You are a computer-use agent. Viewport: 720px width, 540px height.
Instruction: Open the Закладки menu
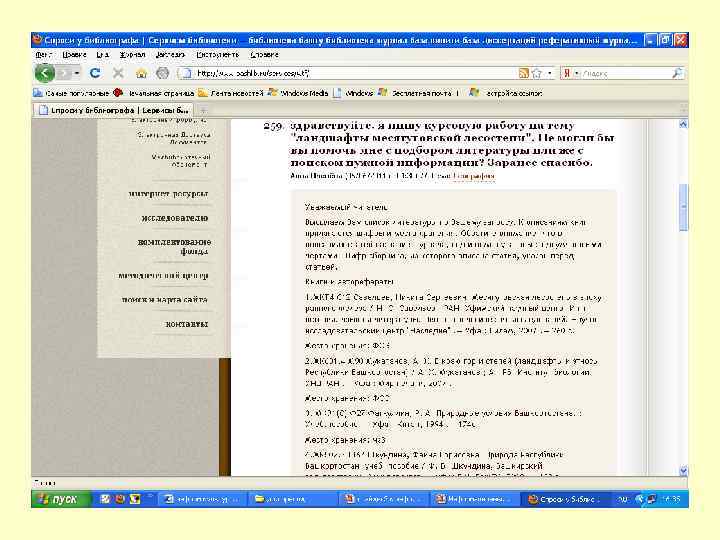[170, 55]
